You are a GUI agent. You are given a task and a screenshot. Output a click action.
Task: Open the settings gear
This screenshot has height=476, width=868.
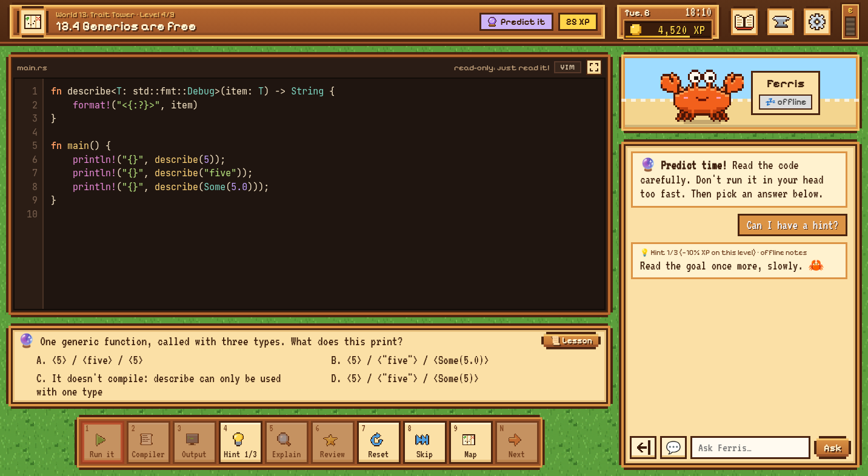(x=817, y=22)
